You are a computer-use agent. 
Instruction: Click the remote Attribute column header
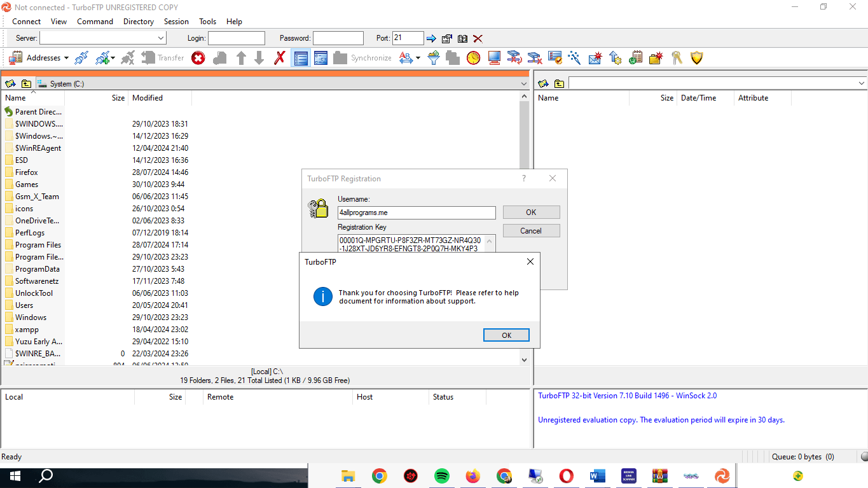(762, 98)
